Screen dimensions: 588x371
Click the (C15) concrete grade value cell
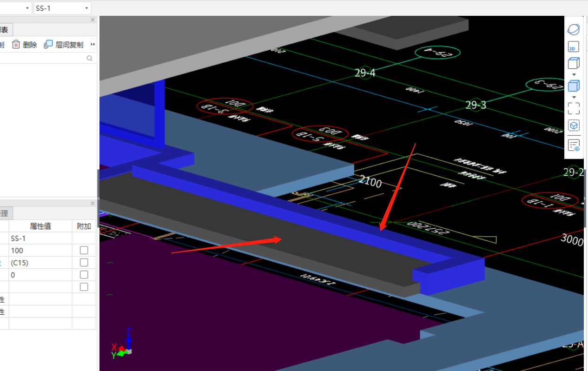point(40,263)
